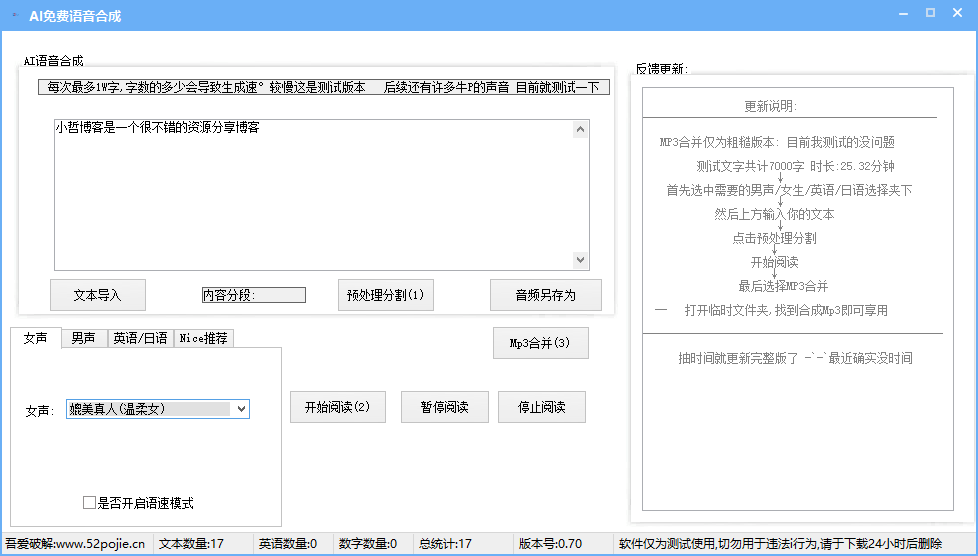Click the line 测试文字共计7000字 时长:25.32分钟

[x=795, y=166]
